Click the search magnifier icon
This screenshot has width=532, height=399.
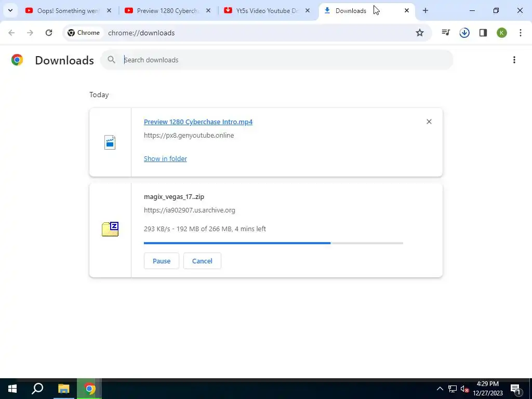point(111,60)
